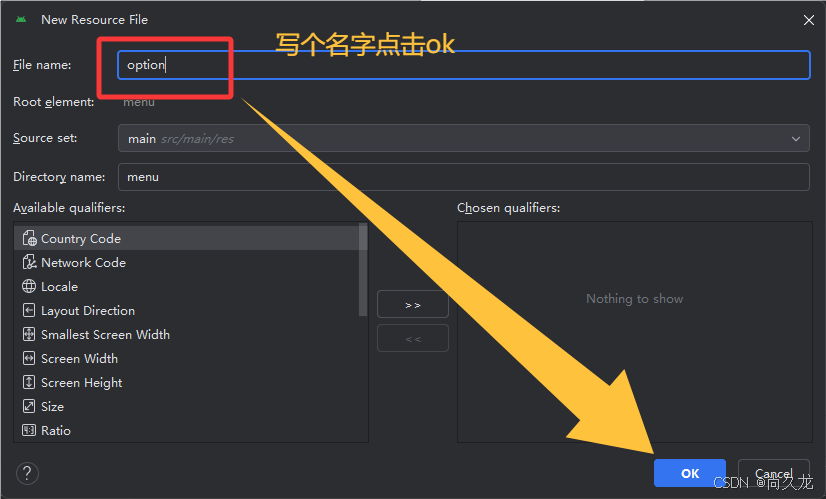Image resolution: width=826 pixels, height=499 pixels.
Task: Select Smallest Screen Width qualifier
Action: click(186, 334)
